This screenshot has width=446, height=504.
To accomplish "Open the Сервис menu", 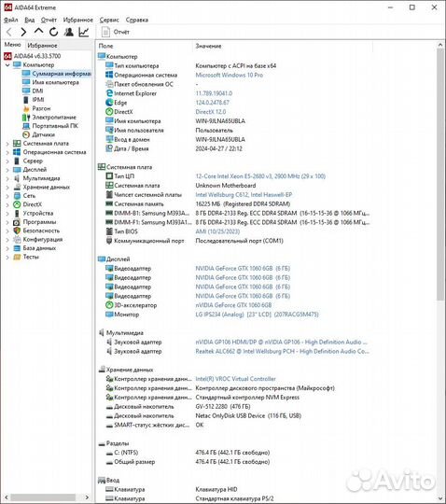I will [x=109, y=20].
